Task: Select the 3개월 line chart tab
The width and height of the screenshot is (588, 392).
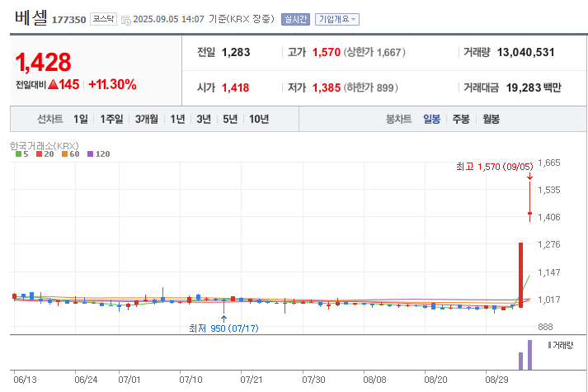Action: pyautogui.click(x=147, y=120)
